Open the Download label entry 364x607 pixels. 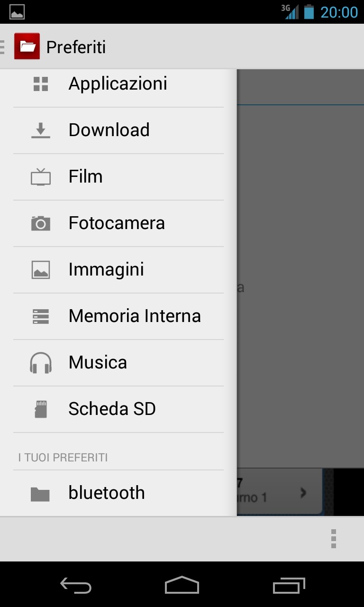coord(109,130)
